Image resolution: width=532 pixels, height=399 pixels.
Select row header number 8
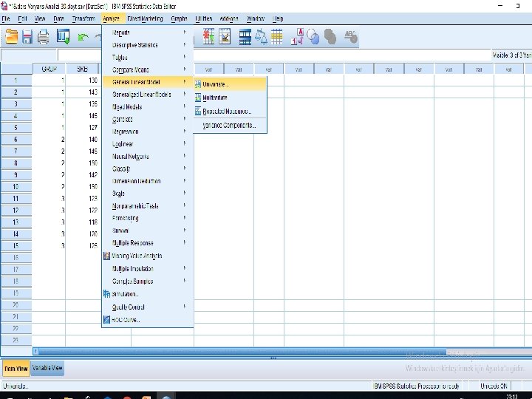[x=16, y=163]
